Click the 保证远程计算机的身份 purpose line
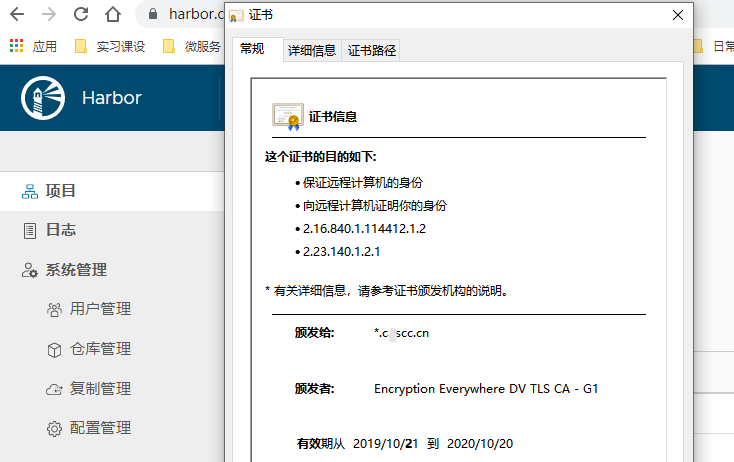The height and width of the screenshot is (462, 734). click(x=363, y=183)
